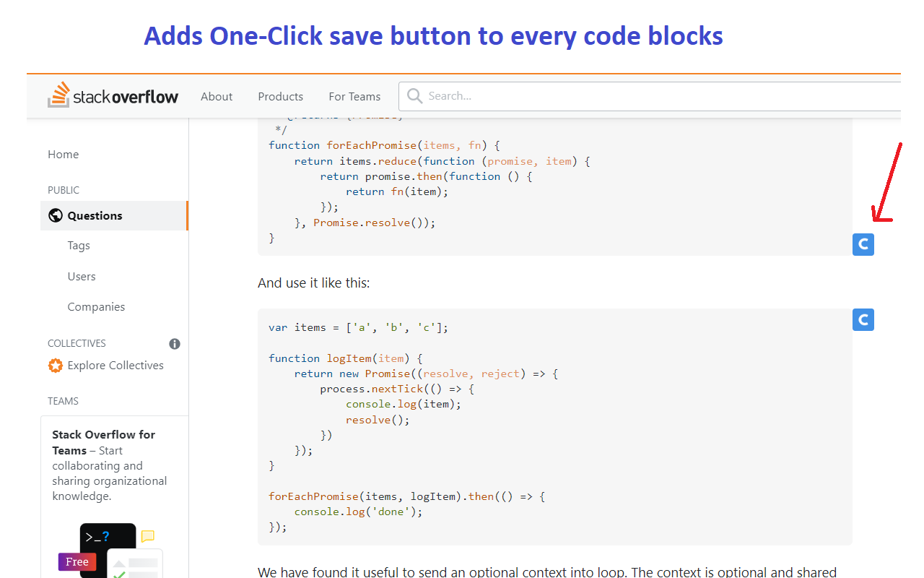Image resolution: width=924 pixels, height=578 pixels.
Task: Click the Collectives flower icon
Action: click(56, 366)
